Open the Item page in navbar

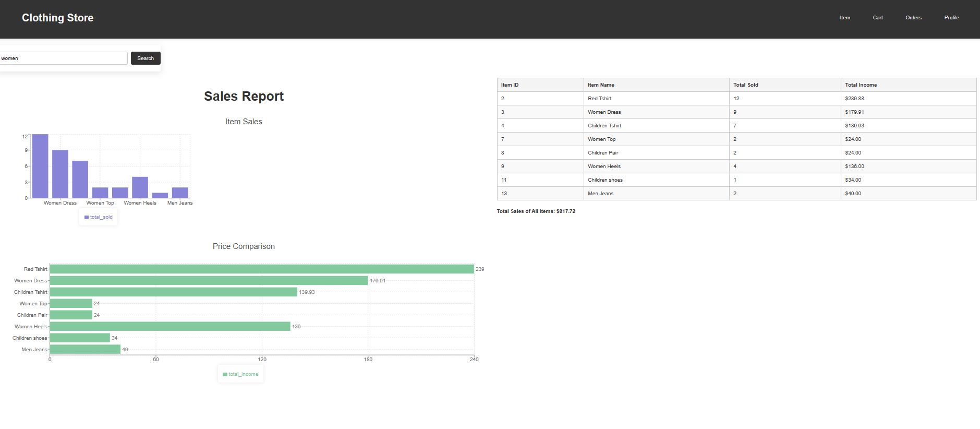tap(845, 18)
